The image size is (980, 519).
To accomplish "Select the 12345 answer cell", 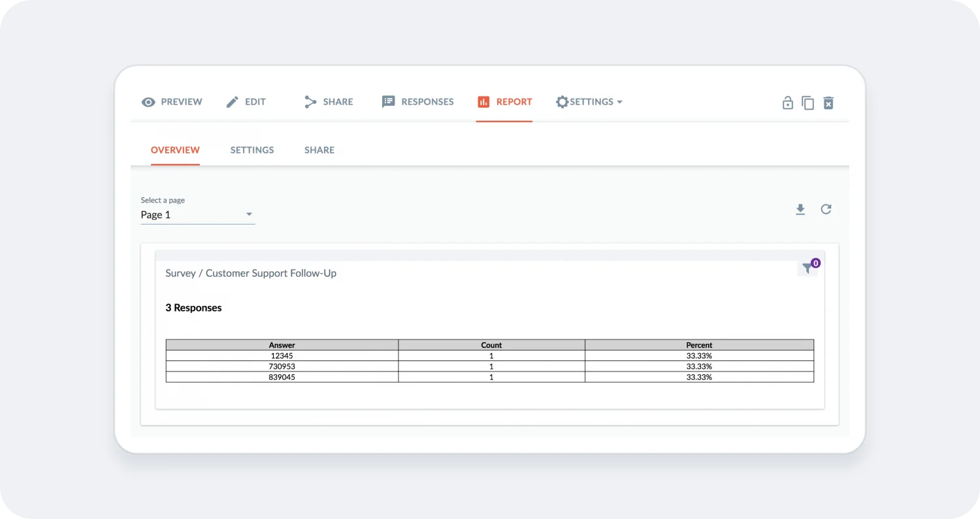I will coord(282,356).
